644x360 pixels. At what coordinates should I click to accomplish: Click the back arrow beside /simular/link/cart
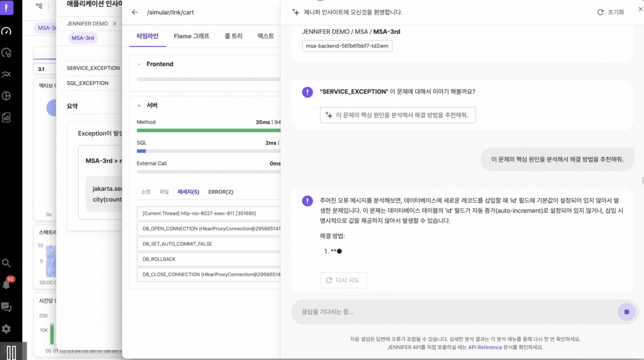click(x=135, y=13)
